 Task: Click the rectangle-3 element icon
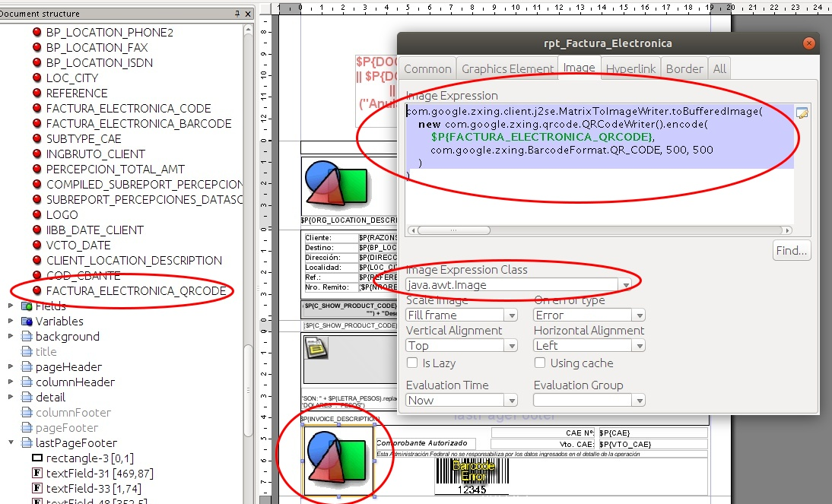coord(37,458)
